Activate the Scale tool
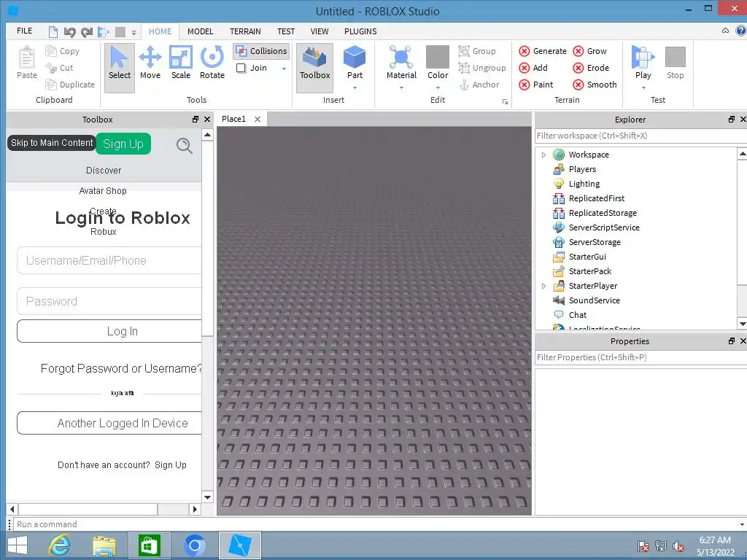Viewport: 747px width, 560px height. 181,63
